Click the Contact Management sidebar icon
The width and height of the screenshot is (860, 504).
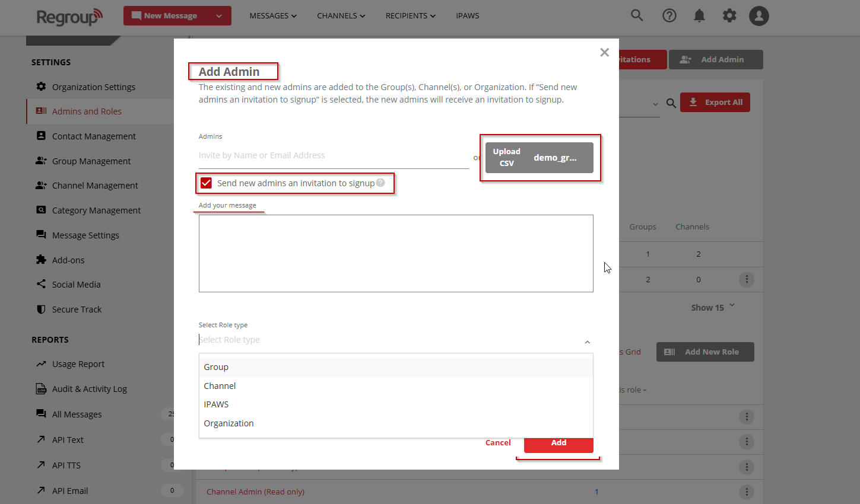point(41,136)
